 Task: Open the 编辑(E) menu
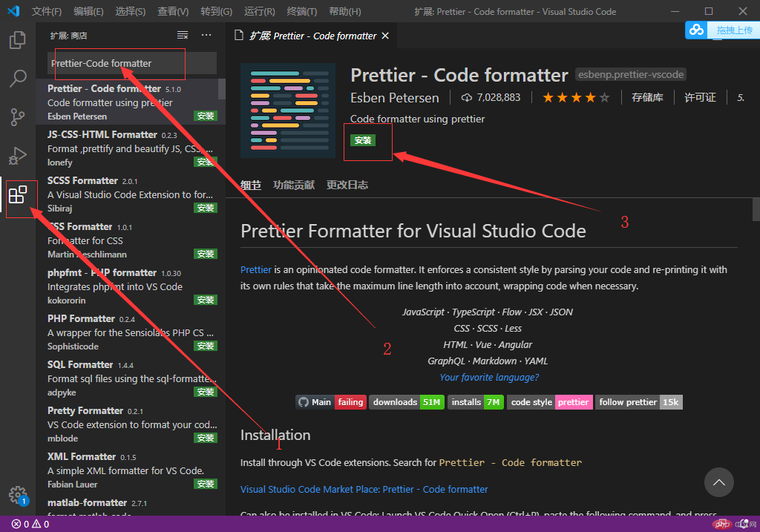(x=89, y=11)
